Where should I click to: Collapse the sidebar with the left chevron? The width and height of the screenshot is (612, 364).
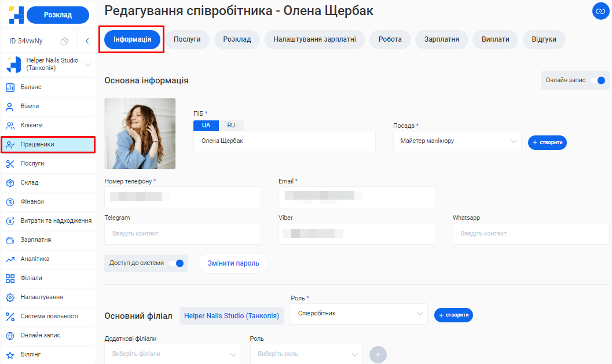coord(87,41)
